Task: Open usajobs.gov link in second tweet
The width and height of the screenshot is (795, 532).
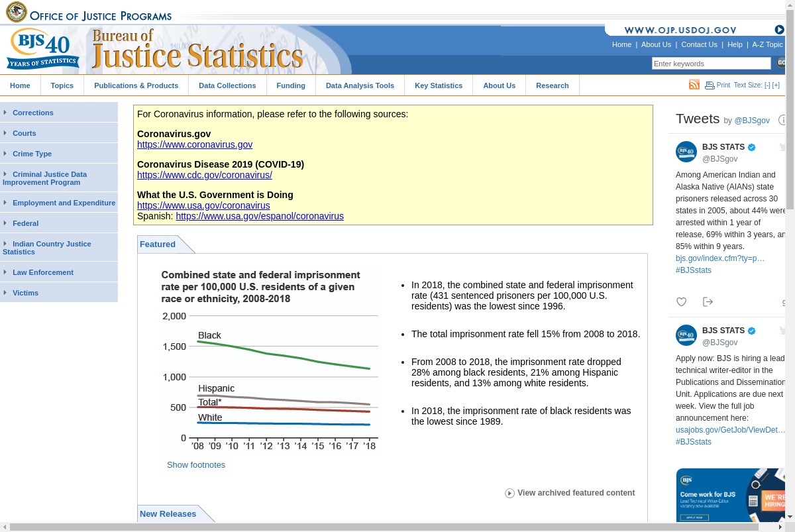Action: (730, 430)
